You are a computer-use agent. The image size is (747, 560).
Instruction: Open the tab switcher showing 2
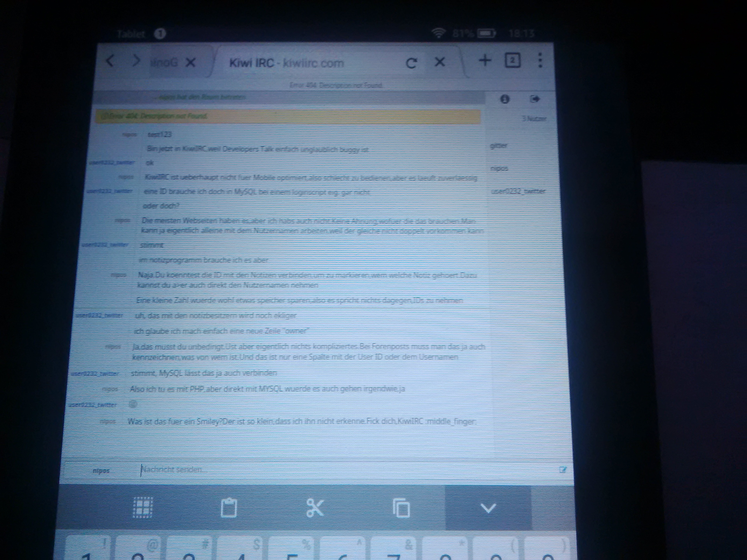point(512,61)
